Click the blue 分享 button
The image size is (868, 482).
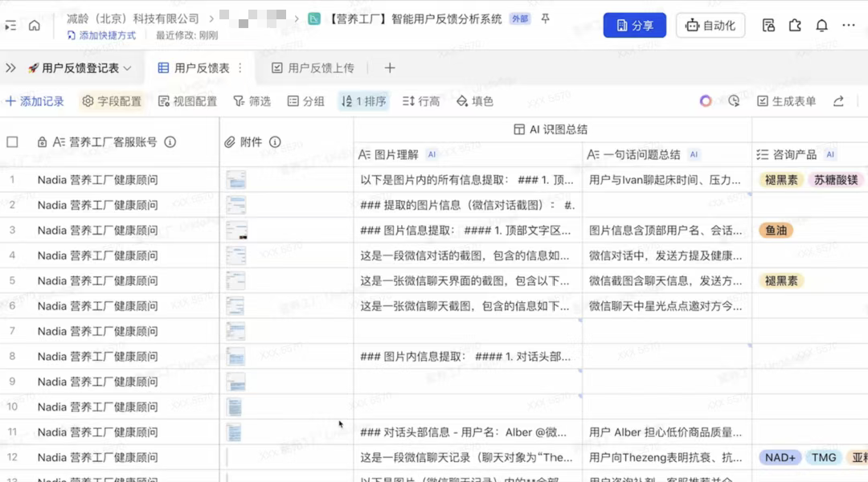634,25
